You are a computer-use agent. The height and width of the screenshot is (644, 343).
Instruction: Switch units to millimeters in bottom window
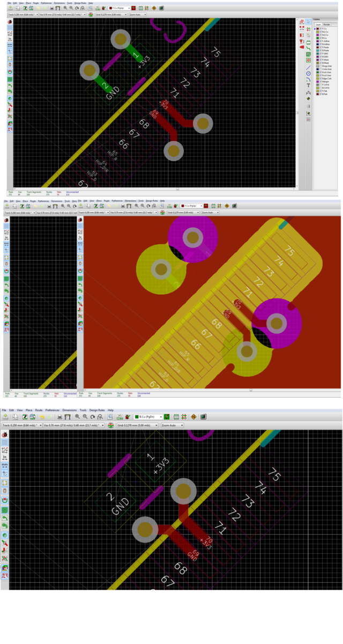point(5,465)
